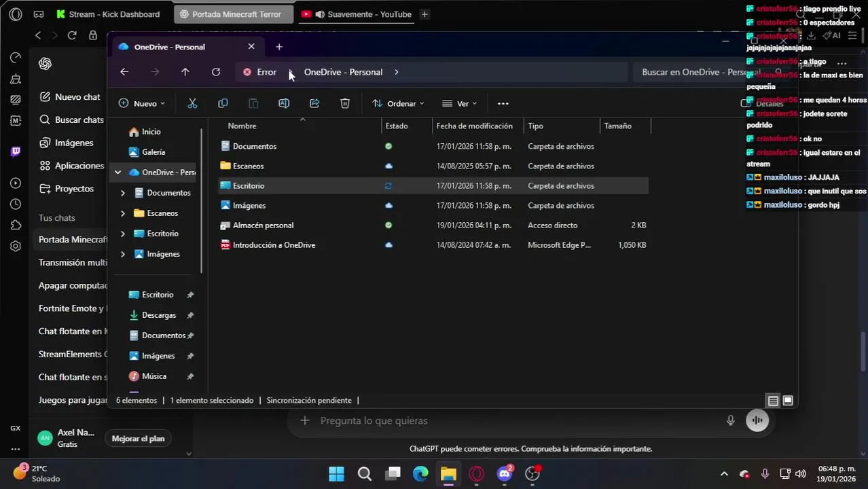Open a new File Explorer tab
The height and width of the screenshot is (489, 868).
coord(279,47)
